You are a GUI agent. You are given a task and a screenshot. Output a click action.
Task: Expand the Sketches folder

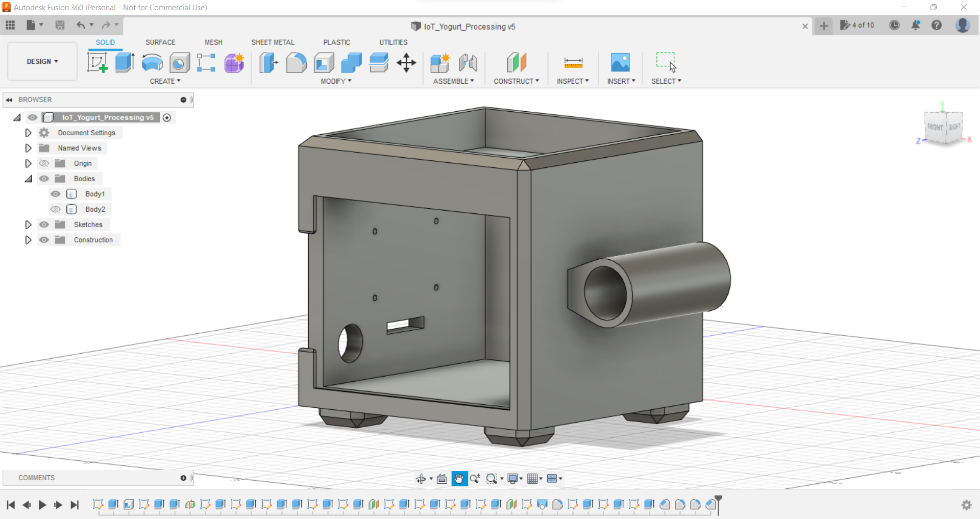pos(28,225)
